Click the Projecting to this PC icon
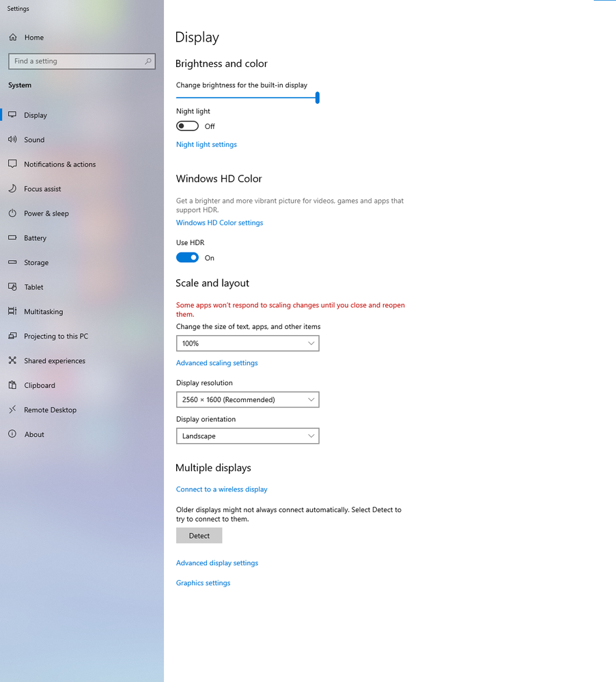616x682 pixels. [x=12, y=336]
